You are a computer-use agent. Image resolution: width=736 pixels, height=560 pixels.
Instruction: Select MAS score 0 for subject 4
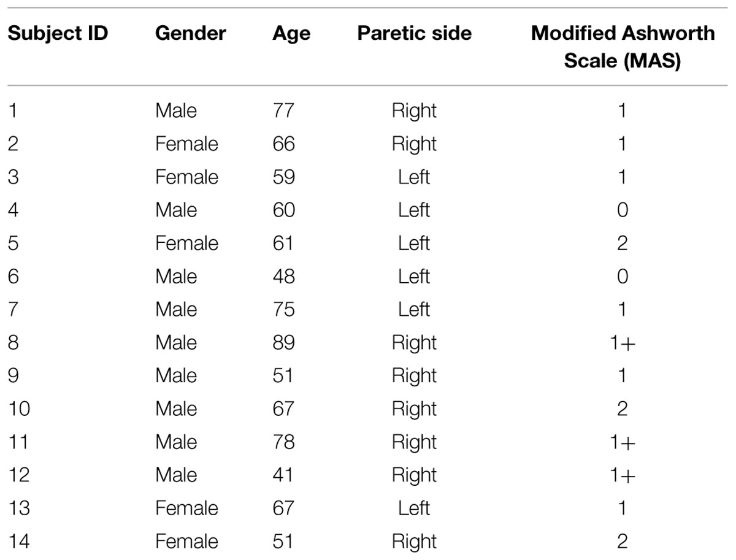pos(622,210)
